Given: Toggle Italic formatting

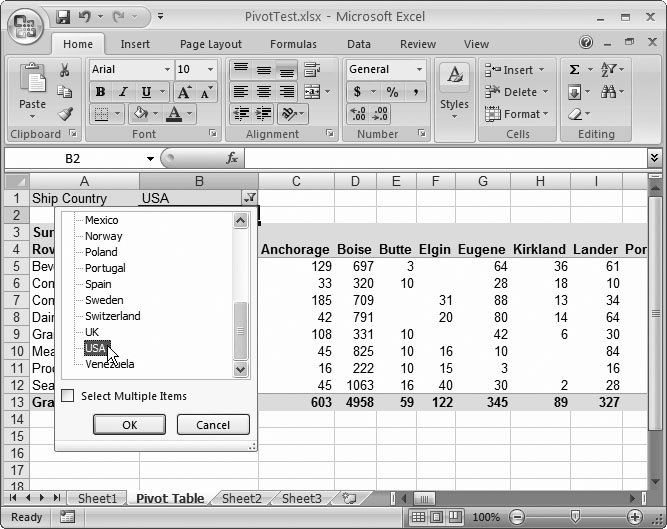Looking at the screenshot, I should [x=122, y=92].
